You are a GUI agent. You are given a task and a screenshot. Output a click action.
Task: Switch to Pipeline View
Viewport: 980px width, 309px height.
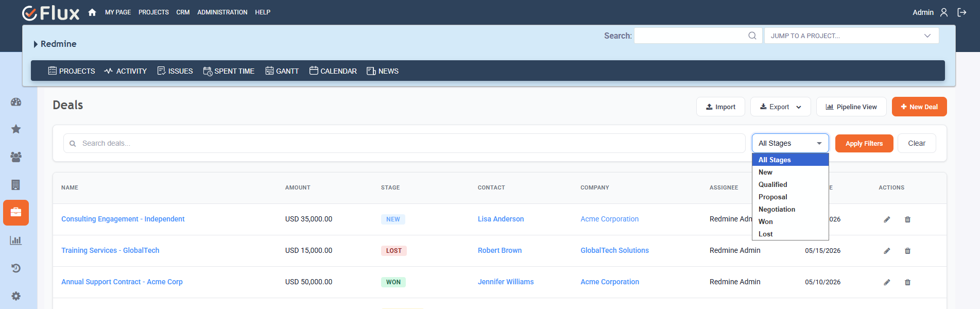coord(851,107)
